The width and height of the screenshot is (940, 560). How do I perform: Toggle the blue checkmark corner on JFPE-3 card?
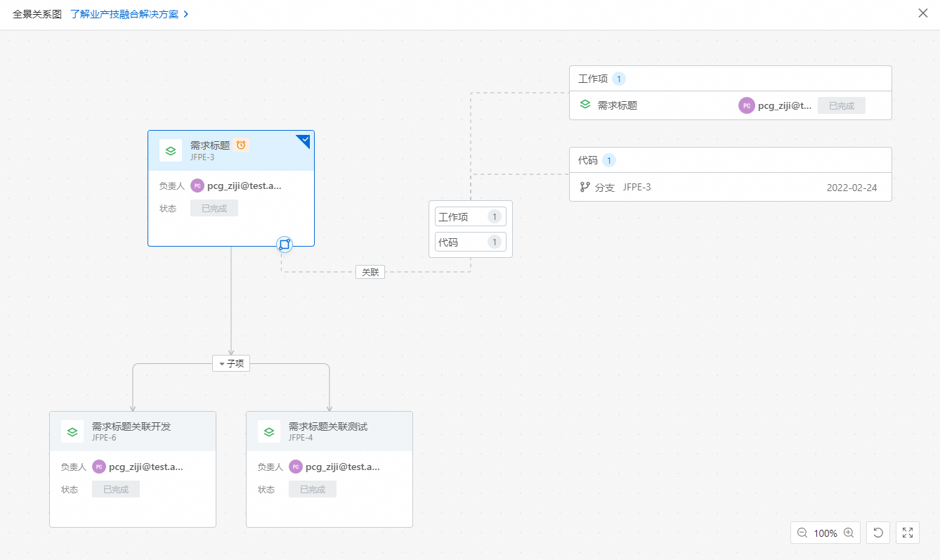[x=305, y=140]
